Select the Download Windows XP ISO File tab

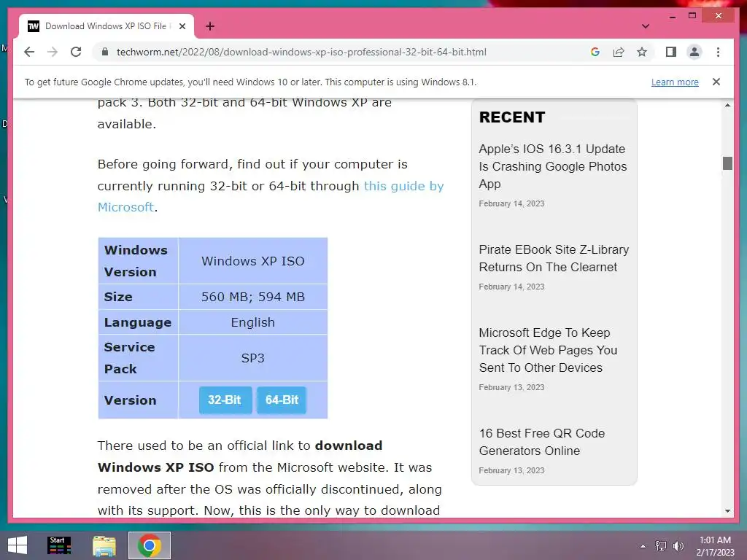tap(106, 26)
